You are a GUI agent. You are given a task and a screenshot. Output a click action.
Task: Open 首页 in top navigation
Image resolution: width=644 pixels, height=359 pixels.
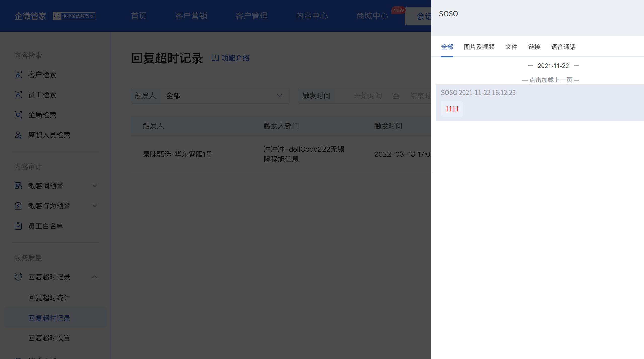[x=139, y=16]
